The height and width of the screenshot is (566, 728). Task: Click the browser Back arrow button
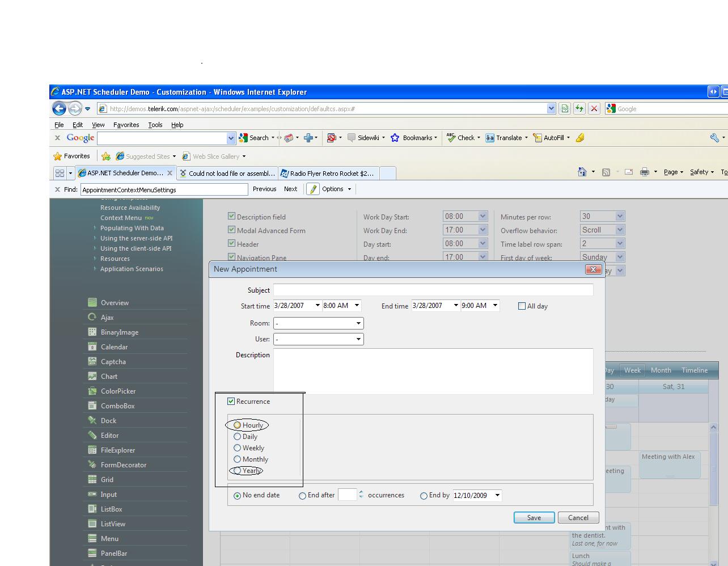coord(59,108)
